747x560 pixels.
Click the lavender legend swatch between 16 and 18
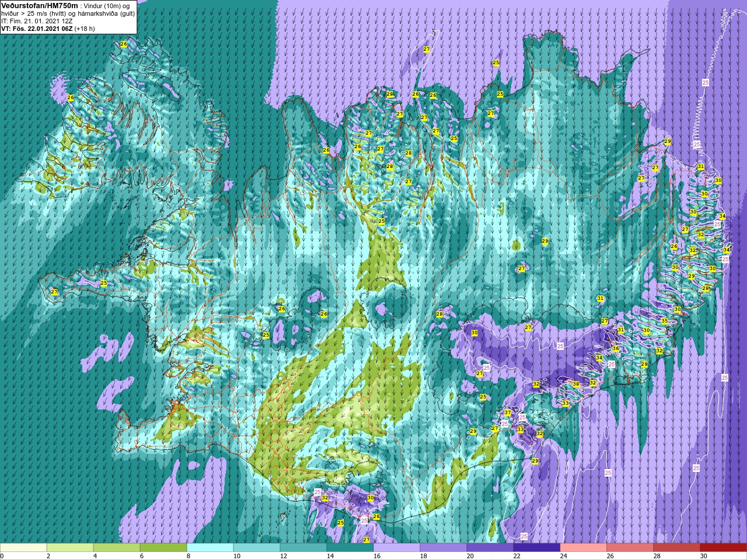(397, 548)
